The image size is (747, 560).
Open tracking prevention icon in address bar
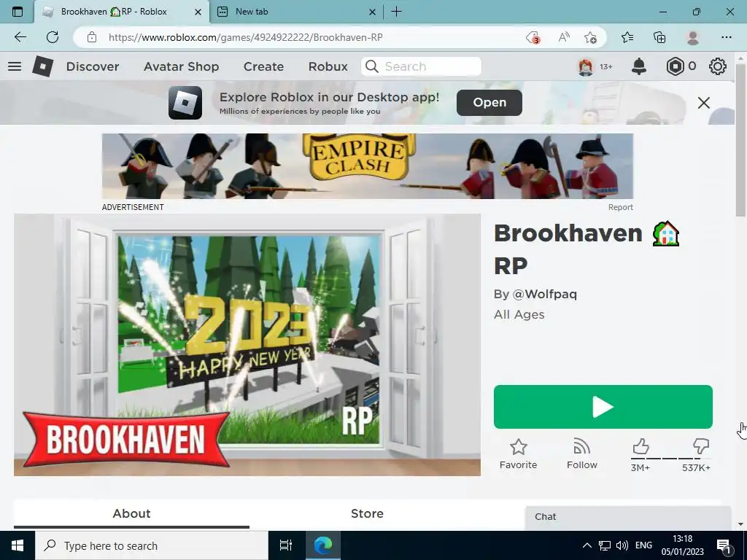click(x=533, y=37)
